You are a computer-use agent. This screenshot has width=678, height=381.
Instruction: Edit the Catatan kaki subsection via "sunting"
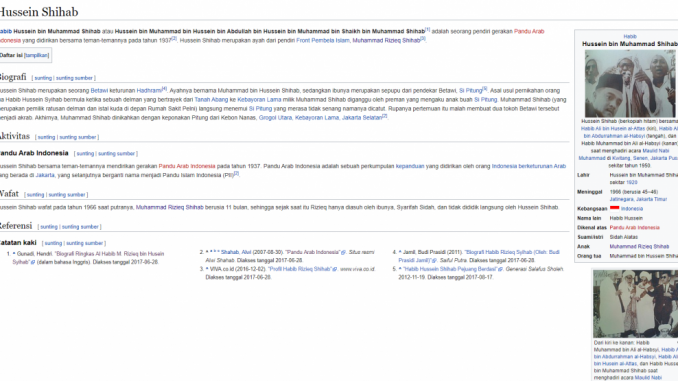click(53, 243)
